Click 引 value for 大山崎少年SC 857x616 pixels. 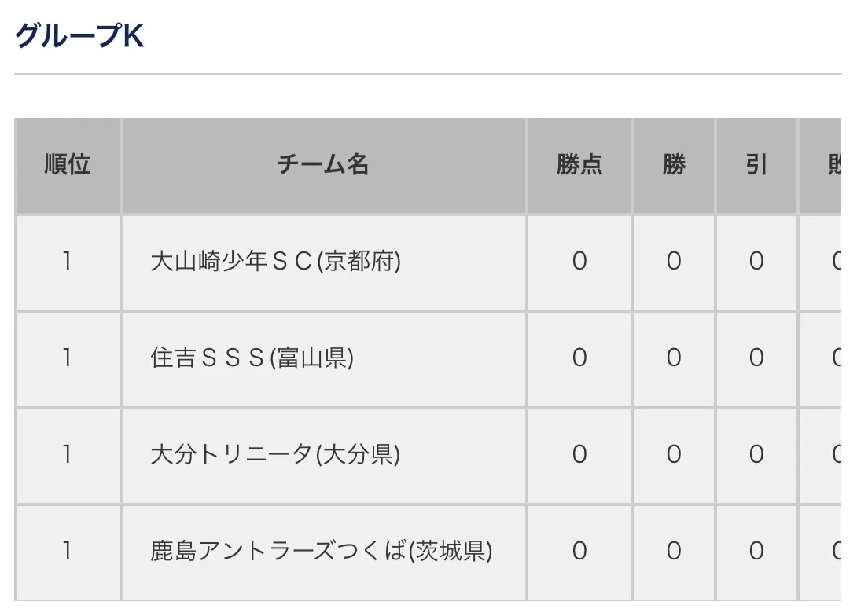pos(756,262)
